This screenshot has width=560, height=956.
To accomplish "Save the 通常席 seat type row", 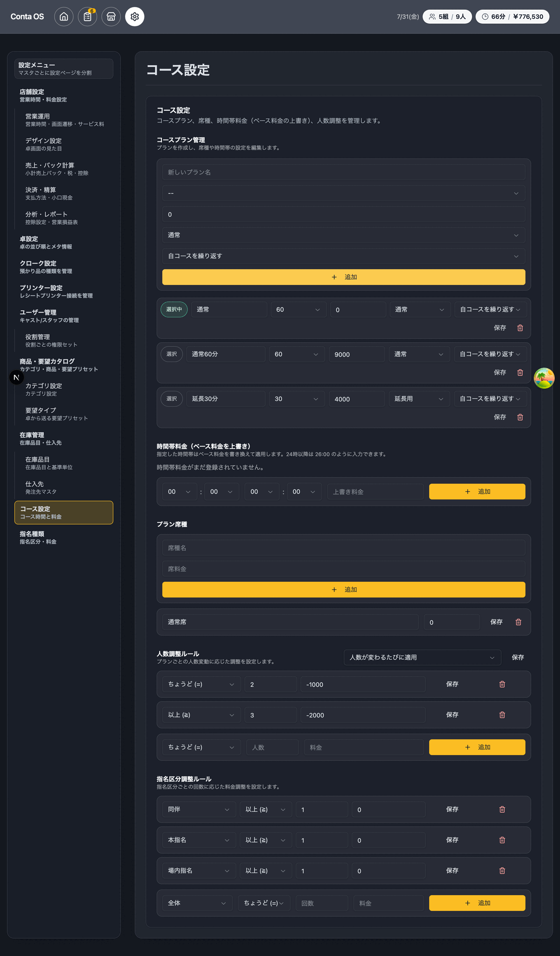I will (x=497, y=622).
